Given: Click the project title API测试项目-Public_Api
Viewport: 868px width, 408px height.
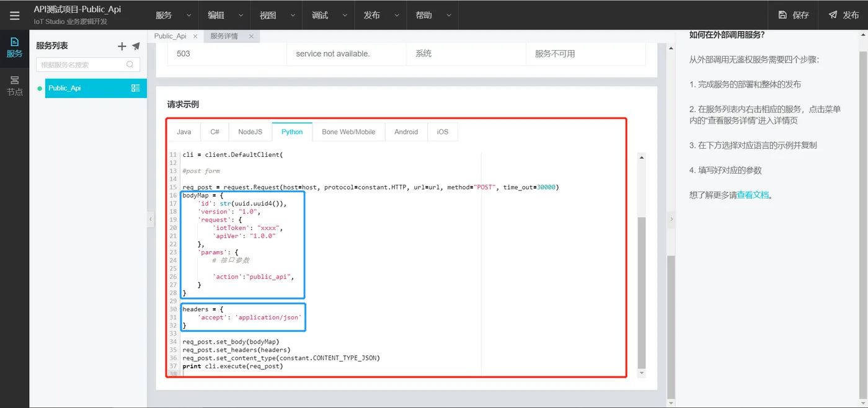Looking at the screenshot, I should (x=77, y=10).
